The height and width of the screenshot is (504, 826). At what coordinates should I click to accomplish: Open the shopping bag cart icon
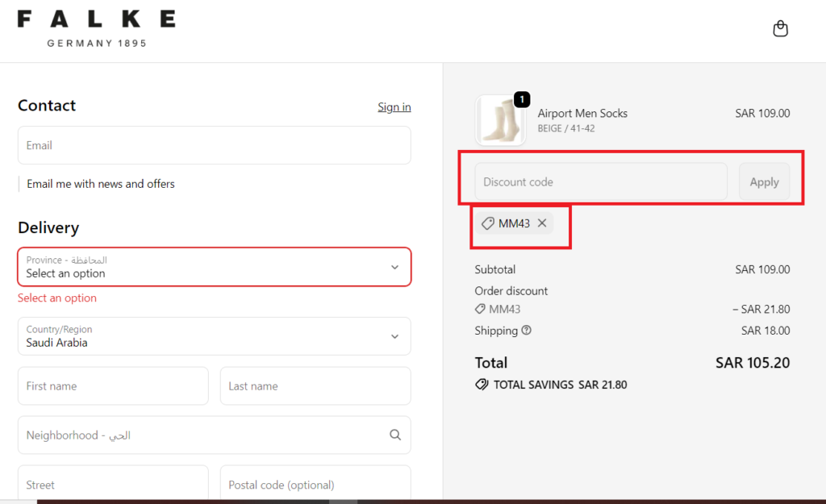click(x=780, y=28)
